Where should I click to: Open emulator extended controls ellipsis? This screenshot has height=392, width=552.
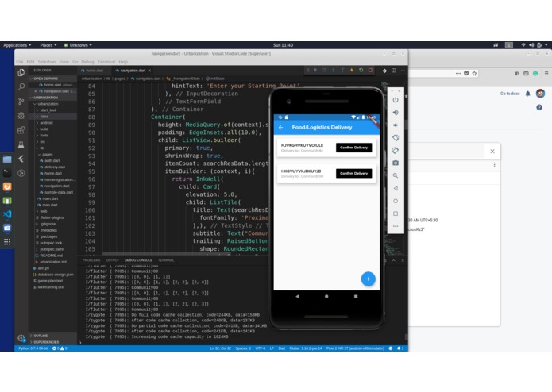coord(396,226)
